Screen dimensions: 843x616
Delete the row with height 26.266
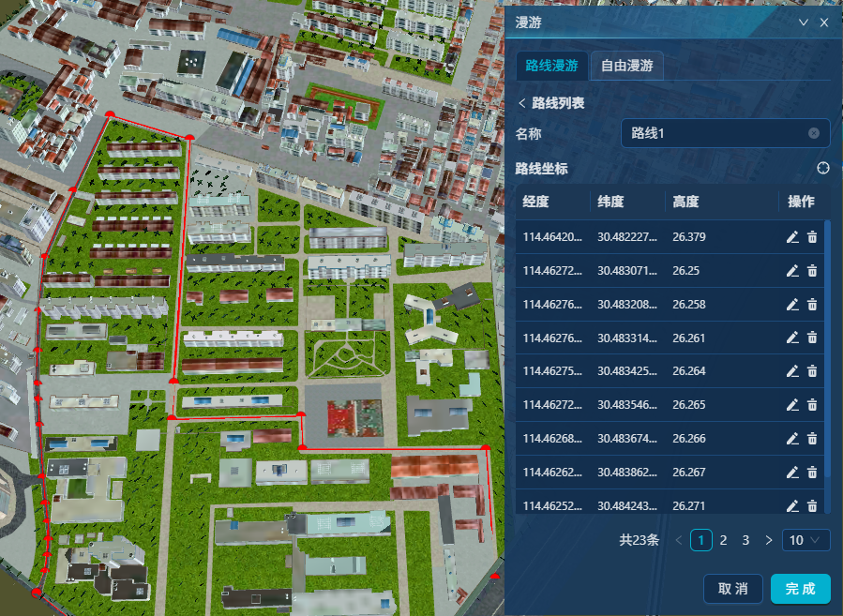(812, 439)
